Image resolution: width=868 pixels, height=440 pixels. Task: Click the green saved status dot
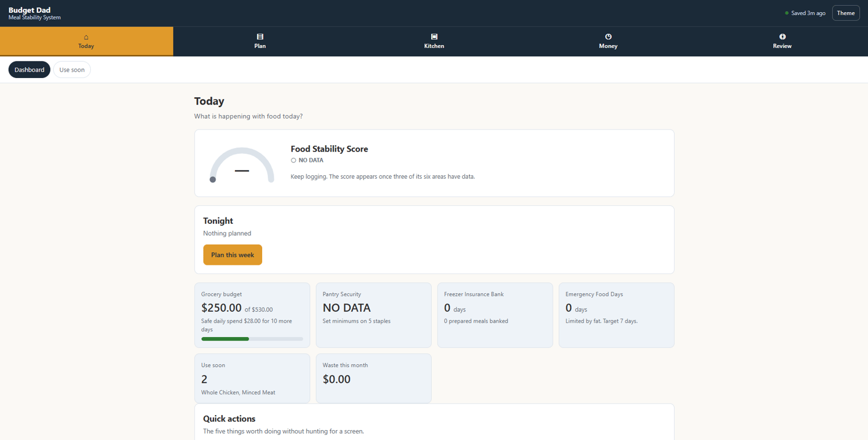point(787,13)
